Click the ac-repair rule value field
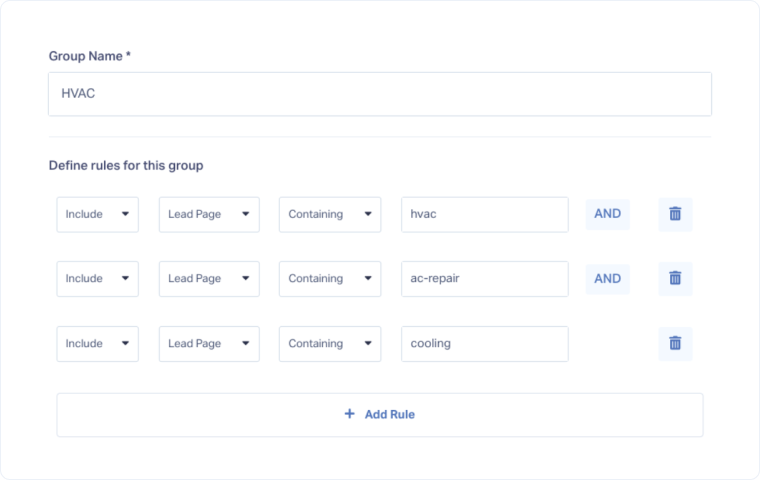The width and height of the screenshot is (760, 480). [485, 279]
